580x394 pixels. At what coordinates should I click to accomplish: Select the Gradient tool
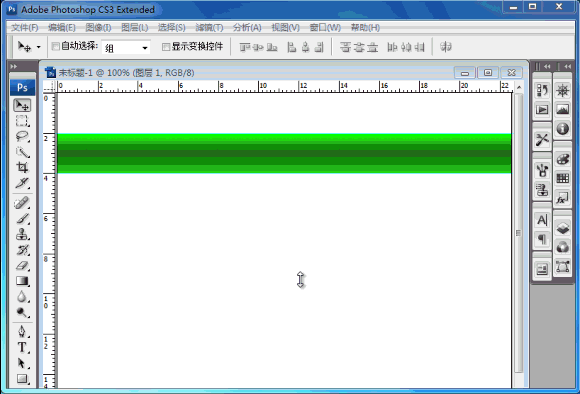tap(22, 281)
